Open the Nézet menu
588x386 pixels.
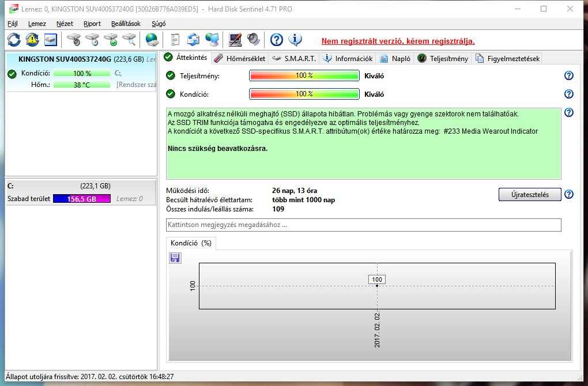(65, 24)
